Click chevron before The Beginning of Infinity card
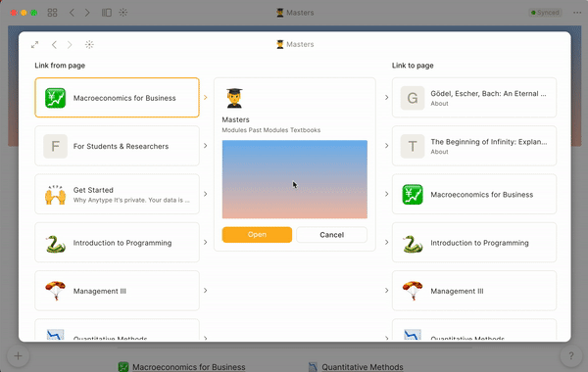Image resolution: width=588 pixels, height=372 pixels. click(x=387, y=146)
